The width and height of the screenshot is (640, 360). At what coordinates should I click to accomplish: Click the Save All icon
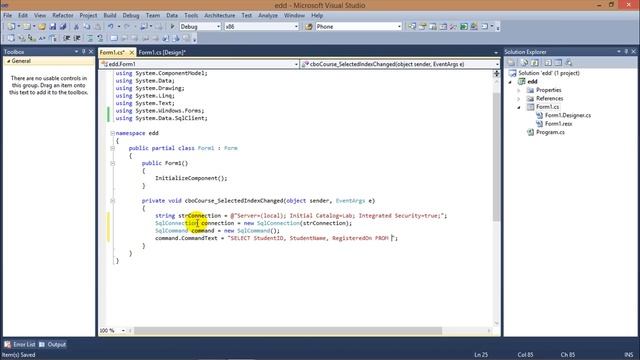63,27
